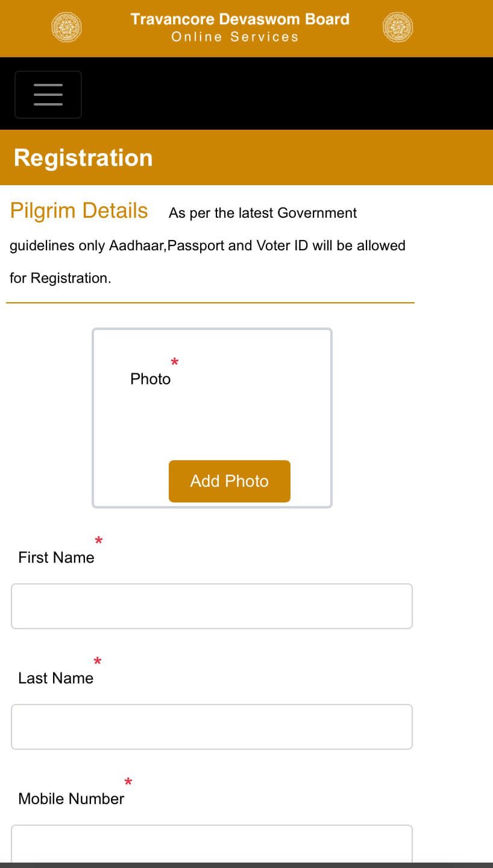Click the red asterisk above Last Name
The width and height of the screenshot is (493, 868).
(98, 662)
